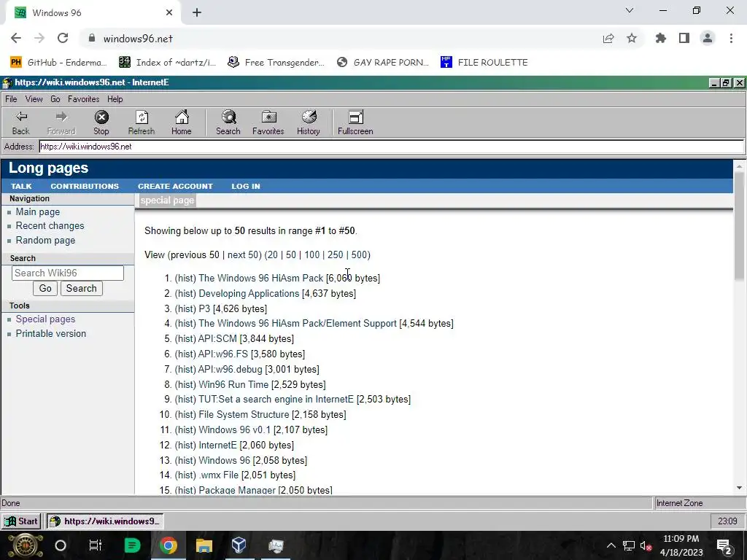Open InternetE History toolbar icon
This screenshot has width=747, height=560.
(309, 122)
